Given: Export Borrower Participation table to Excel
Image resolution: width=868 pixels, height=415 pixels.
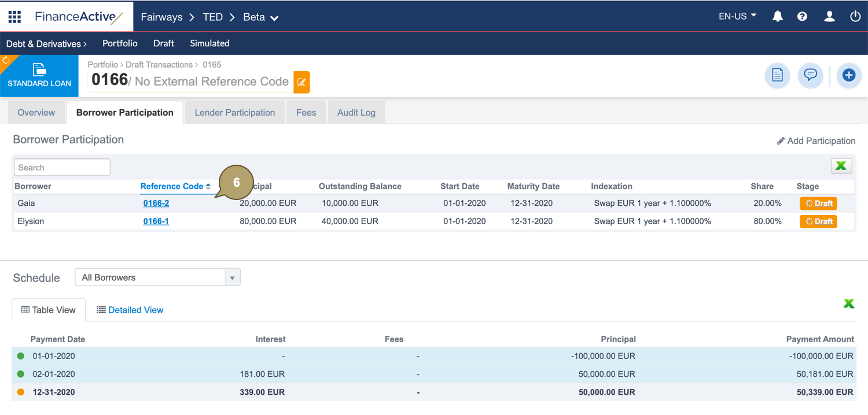Looking at the screenshot, I should 841,166.
